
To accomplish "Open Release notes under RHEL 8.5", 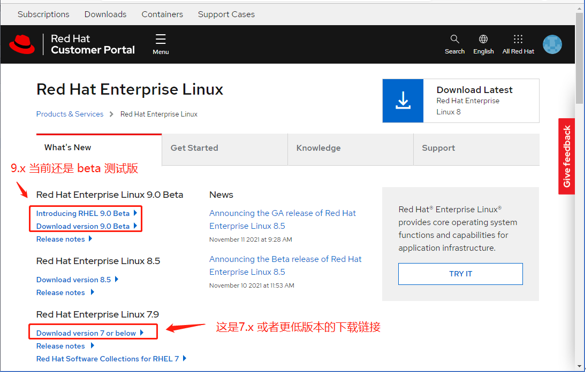I will pos(65,293).
